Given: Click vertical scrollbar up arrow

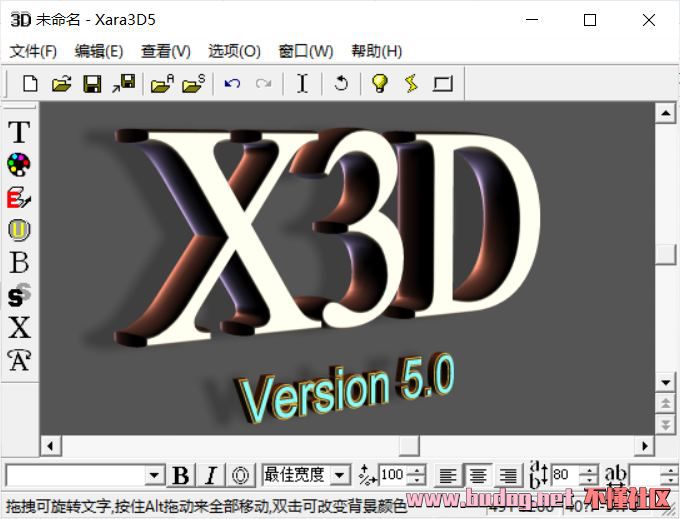Looking at the screenshot, I should [x=666, y=113].
